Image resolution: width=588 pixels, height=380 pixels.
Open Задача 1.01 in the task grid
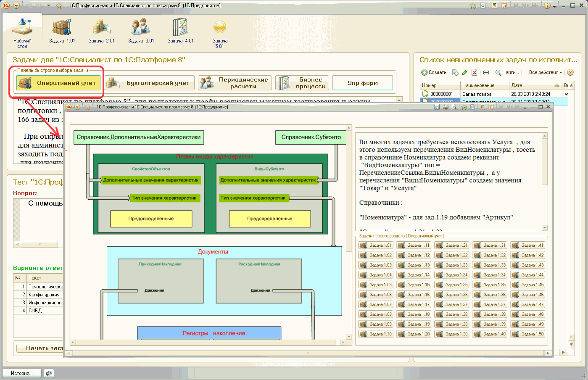376,245
